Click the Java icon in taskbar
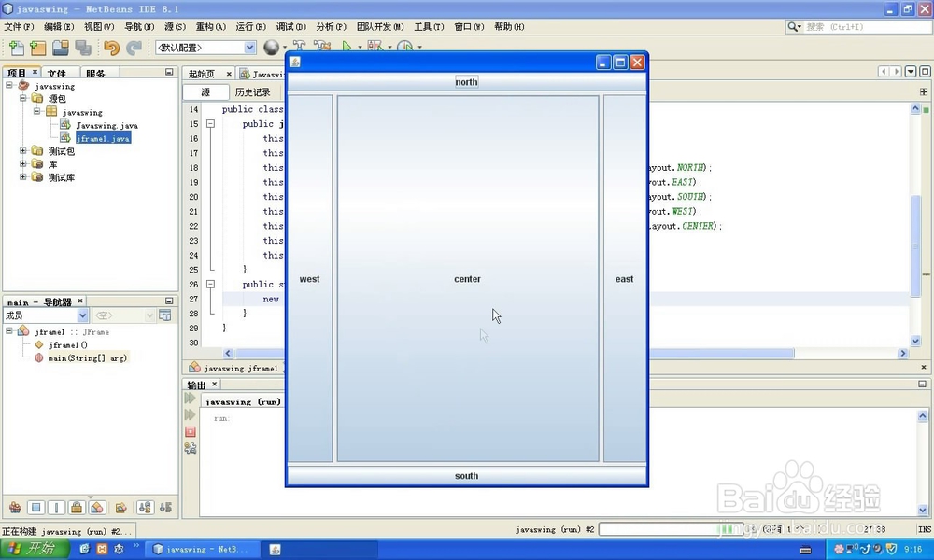Screen dimensions: 934x560 click(x=275, y=550)
